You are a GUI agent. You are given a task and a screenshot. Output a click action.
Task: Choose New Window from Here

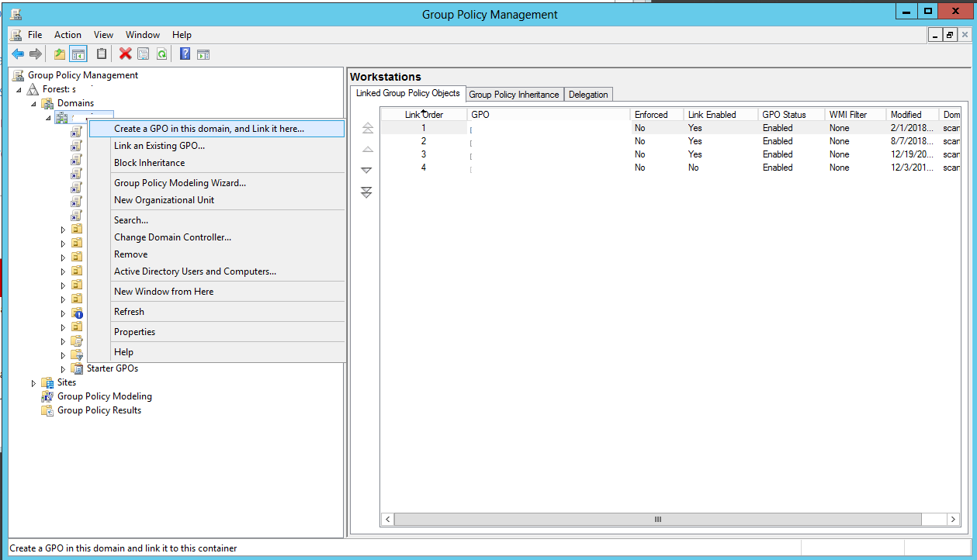(217, 292)
